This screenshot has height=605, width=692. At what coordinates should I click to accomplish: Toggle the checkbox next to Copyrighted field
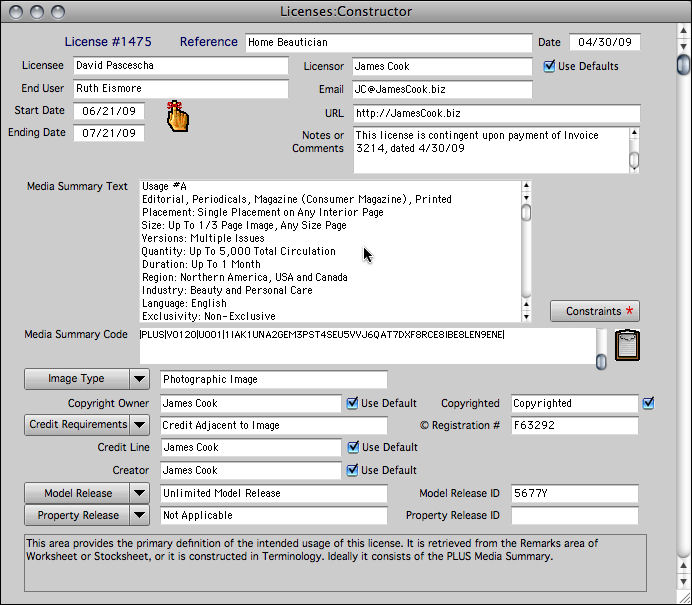(x=648, y=404)
